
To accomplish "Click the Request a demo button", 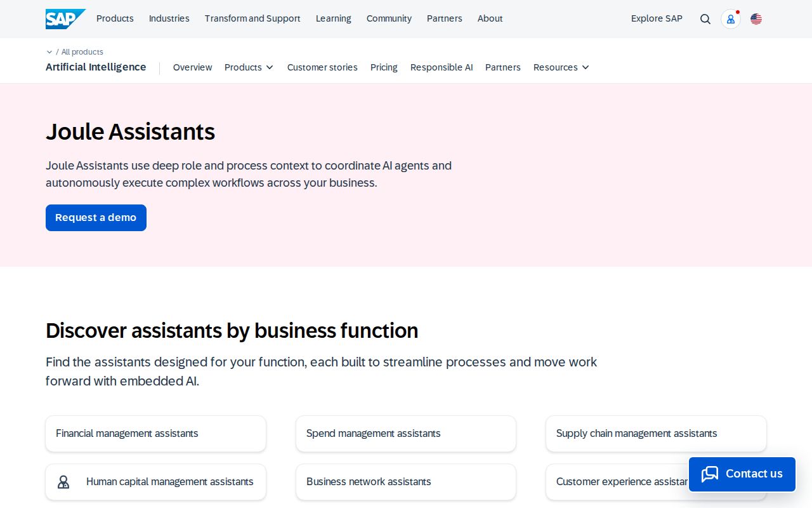I will (x=96, y=218).
